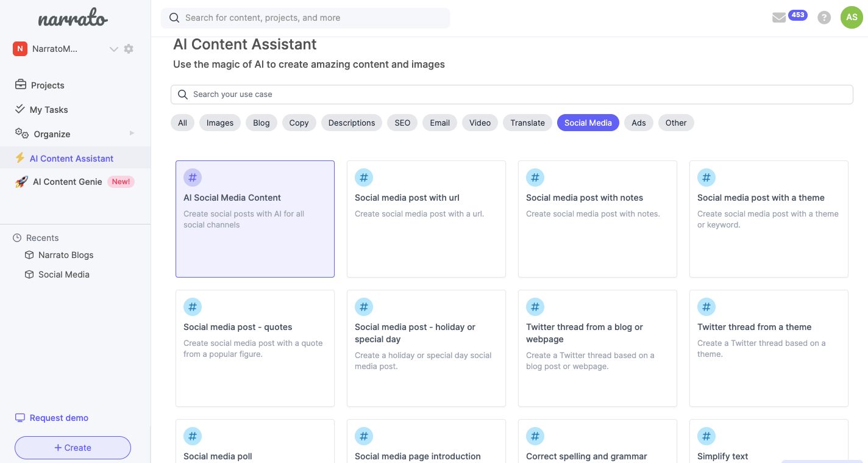
Task: Open workspace settings gear icon
Action: tap(129, 49)
